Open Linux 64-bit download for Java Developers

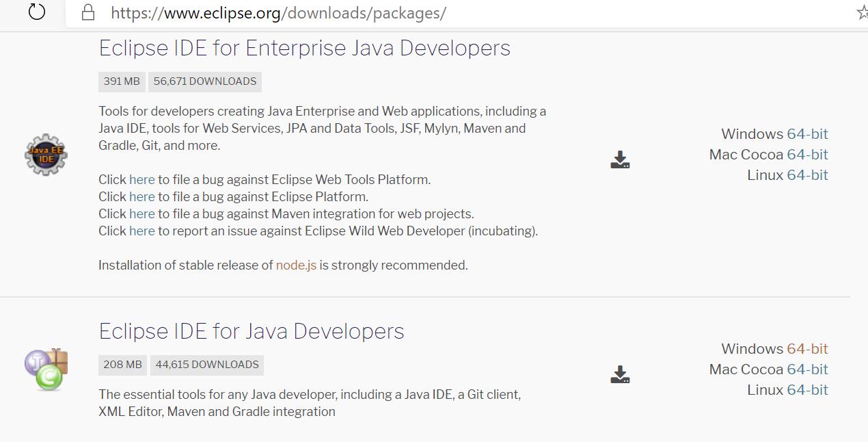click(x=807, y=389)
